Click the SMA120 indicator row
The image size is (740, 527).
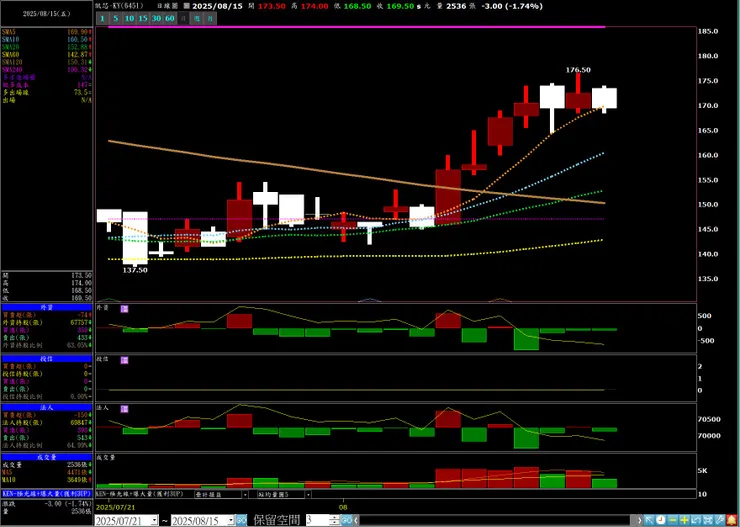(x=47, y=62)
